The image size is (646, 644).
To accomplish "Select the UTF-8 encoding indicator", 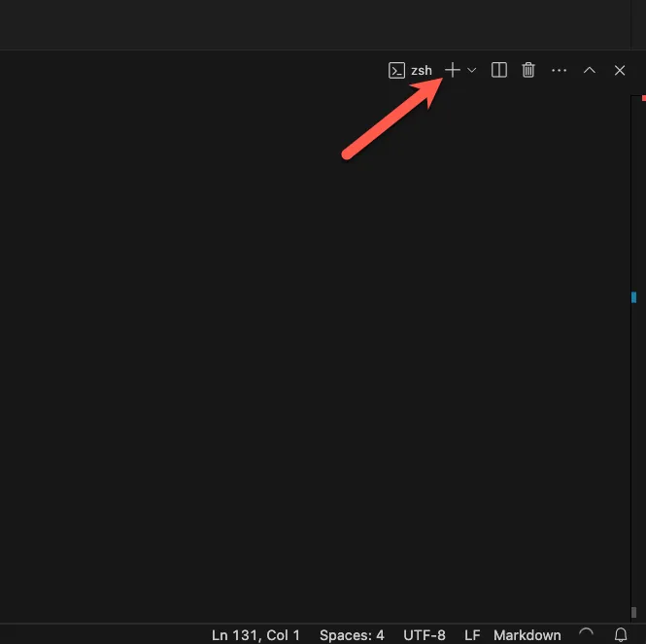I will tap(424, 634).
